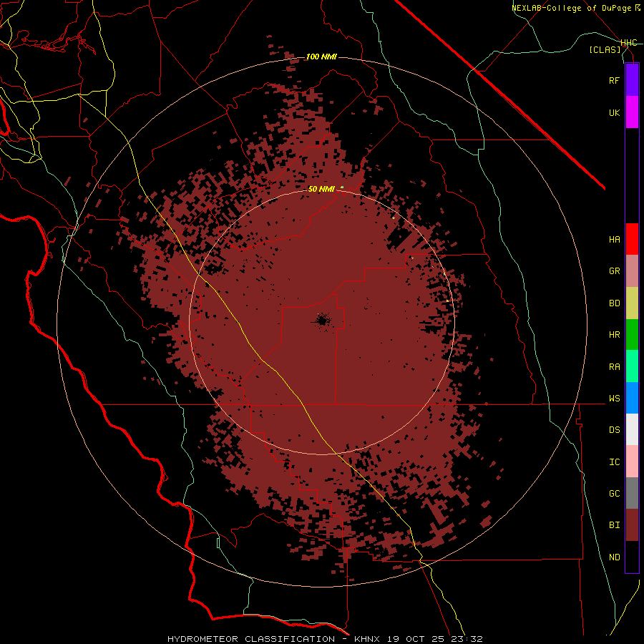The height and width of the screenshot is (644, 644).
Task: Click the IC legend label
Action: [x=614, y=462]
